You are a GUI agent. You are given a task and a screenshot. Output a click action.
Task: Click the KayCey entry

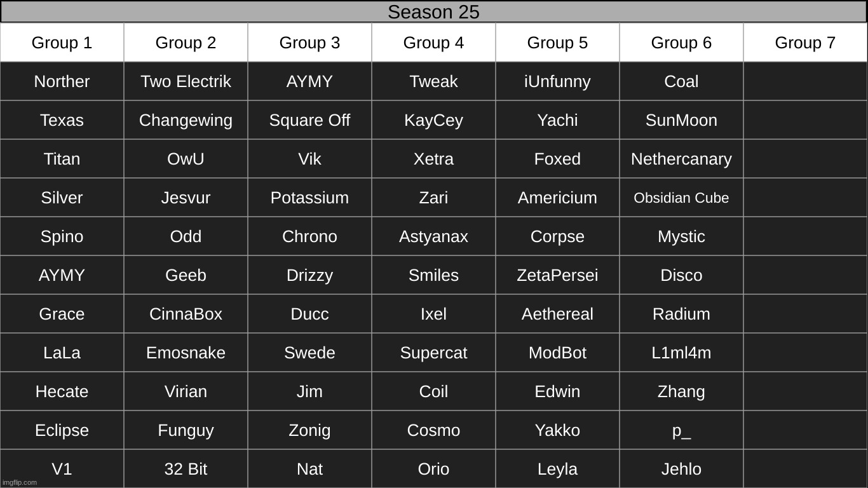point(433,120)
